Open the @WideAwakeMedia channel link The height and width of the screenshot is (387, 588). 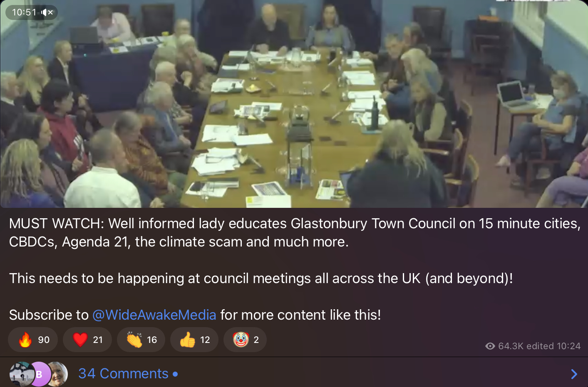pos(154,315)
